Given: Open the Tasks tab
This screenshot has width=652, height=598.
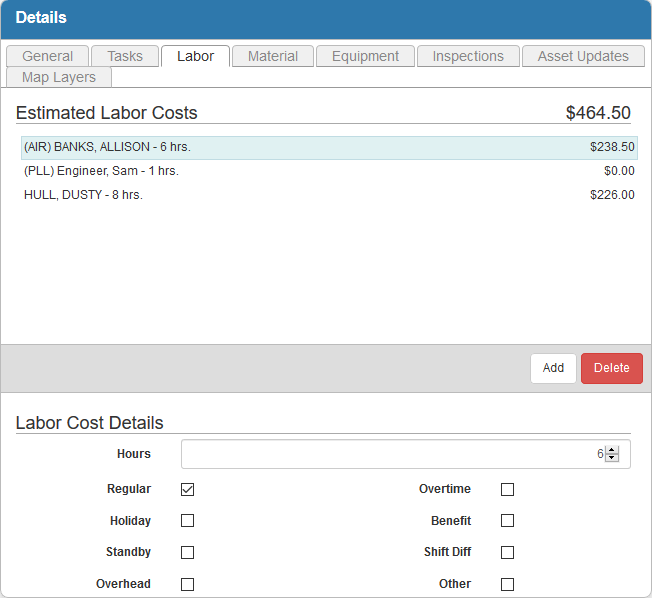Looking at the screenshot, I should click(x=125, y=56).
